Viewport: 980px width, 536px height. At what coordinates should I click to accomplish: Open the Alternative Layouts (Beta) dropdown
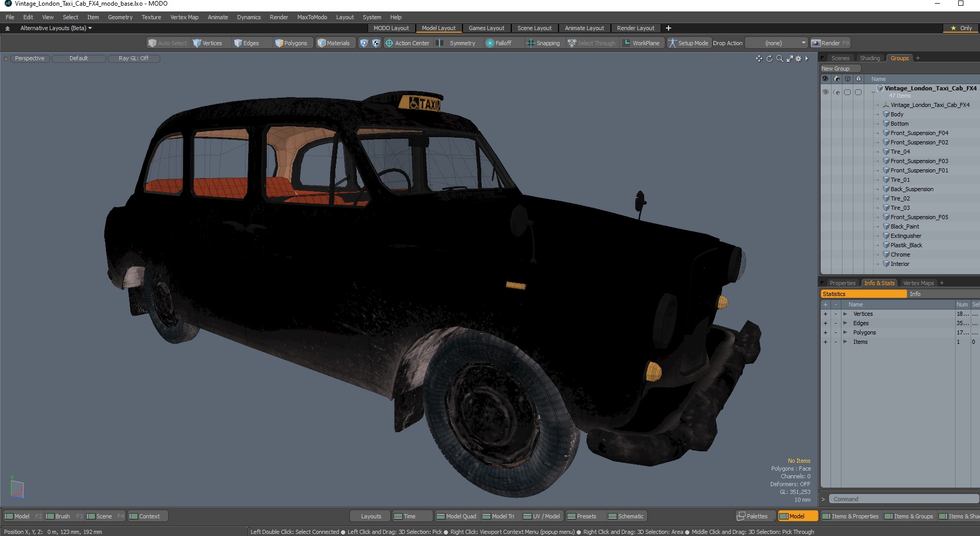(56, 28)
